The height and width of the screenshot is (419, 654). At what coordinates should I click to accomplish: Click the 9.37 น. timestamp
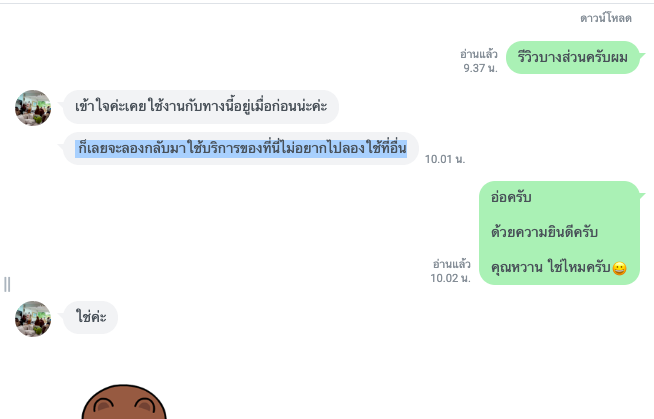tap(480, 68)
